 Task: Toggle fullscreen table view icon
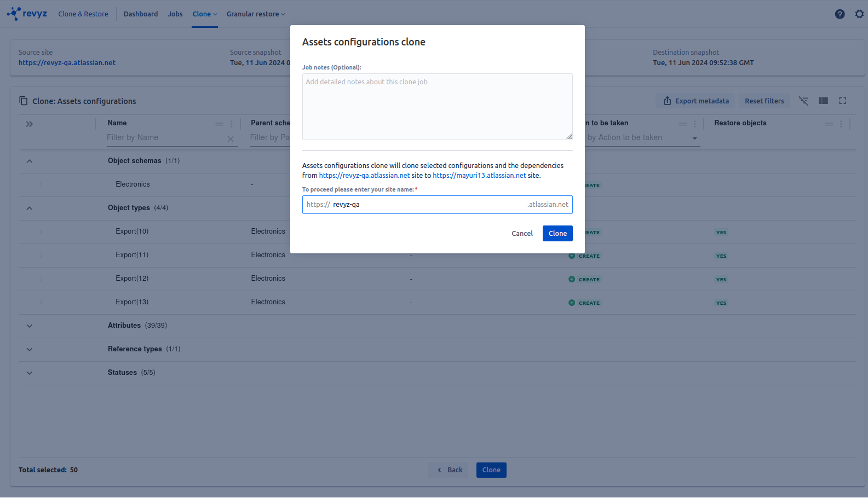(843, 101)
